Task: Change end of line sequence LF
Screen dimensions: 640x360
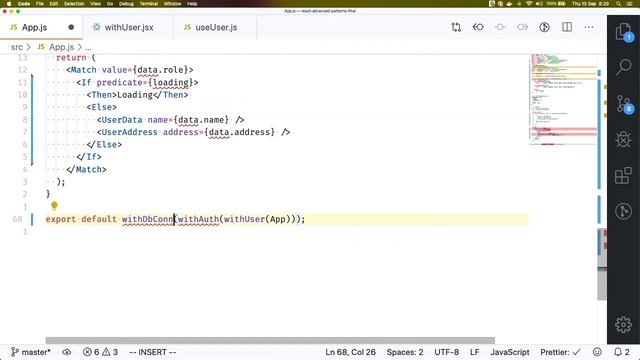Action: pyautogui.click(x=474, y=352)
